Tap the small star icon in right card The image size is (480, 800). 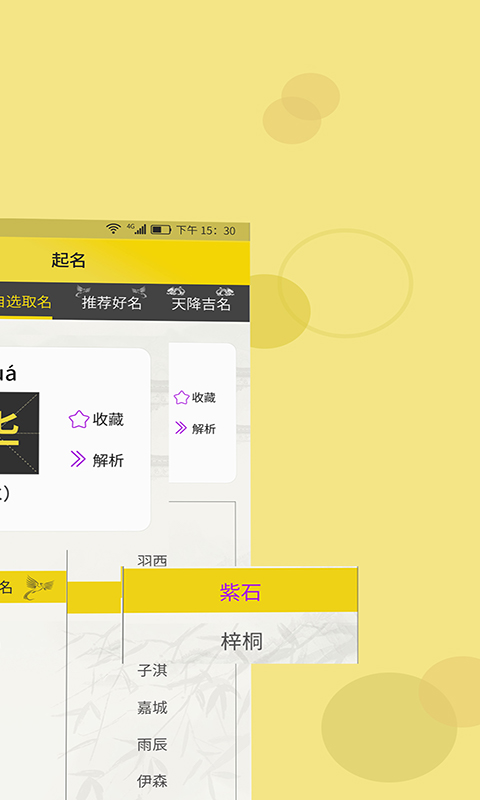click(x=182, y=397)
